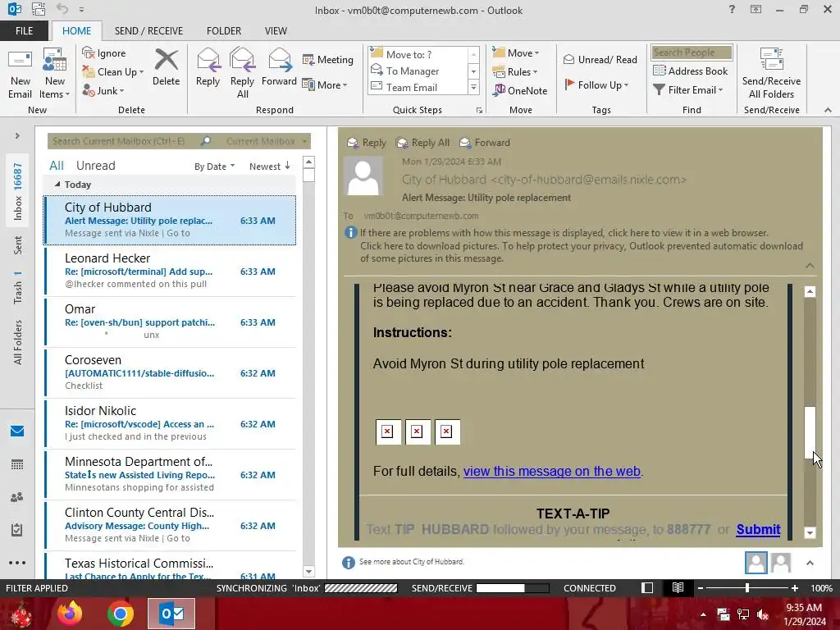The image size is (840, 630).
Task: Open the navigation options ellipsis
Action: (x=17, y=563)
